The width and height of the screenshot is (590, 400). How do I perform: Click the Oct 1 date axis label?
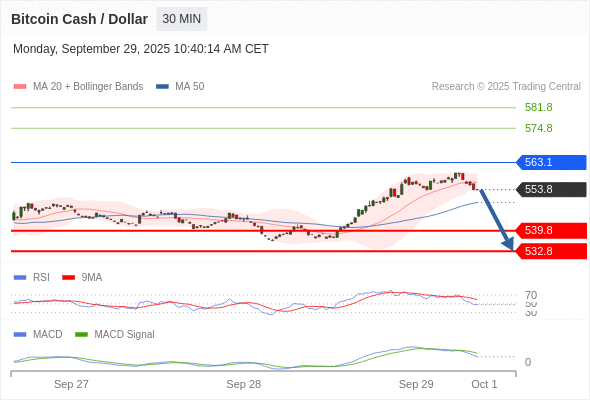click(484, 384)
